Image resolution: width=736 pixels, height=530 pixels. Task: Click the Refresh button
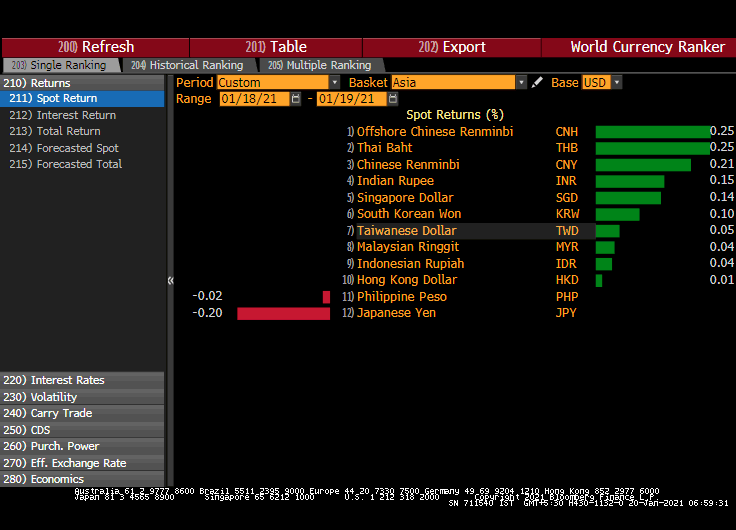(x=96, y=47)
